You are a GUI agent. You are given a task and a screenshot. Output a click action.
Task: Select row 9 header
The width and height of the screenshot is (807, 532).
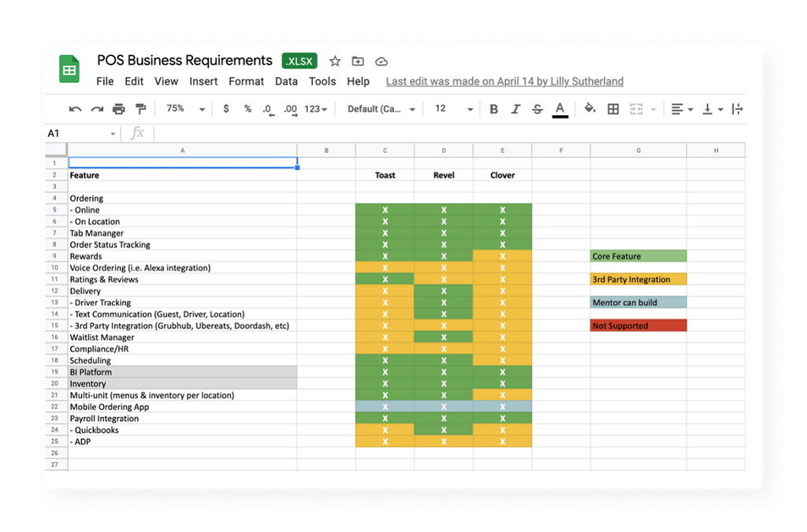(56, 256)
